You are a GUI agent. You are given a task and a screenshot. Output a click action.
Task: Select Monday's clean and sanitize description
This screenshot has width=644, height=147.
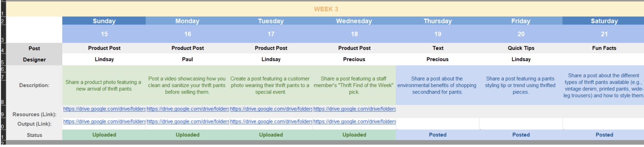187,85
